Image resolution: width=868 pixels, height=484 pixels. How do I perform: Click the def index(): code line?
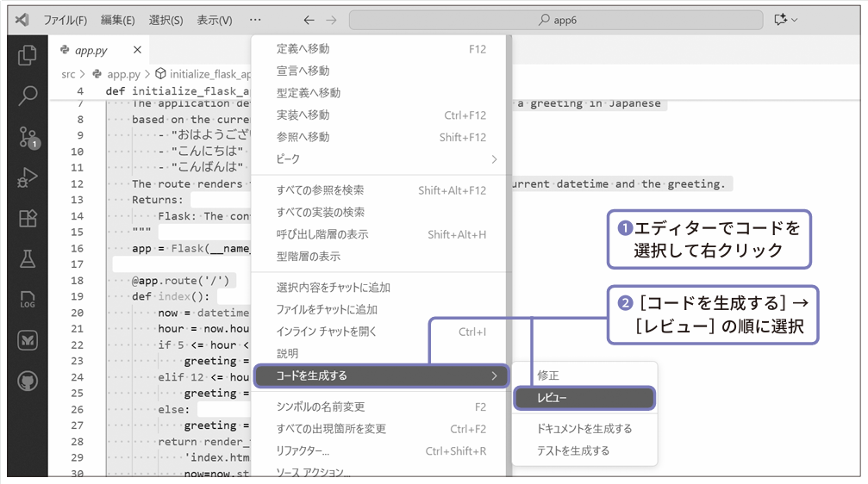(171, 297)
